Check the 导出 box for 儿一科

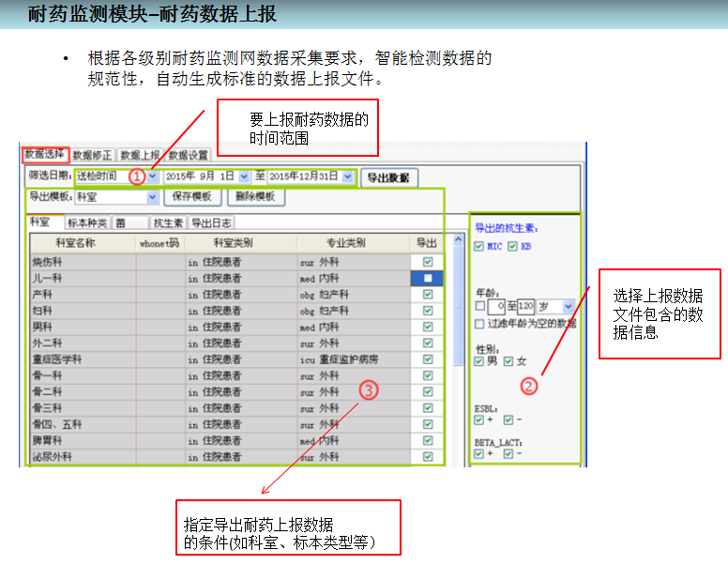tap(428, 279)
